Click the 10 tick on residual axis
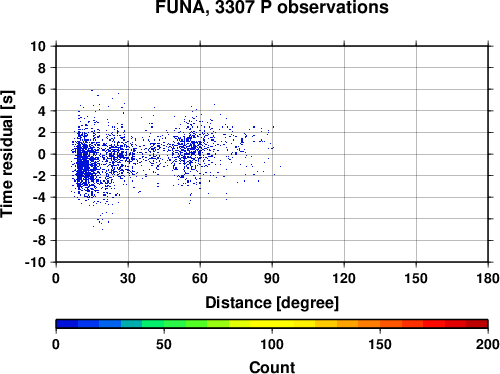This screenshot has height=374, width=500. tap(38, 46)
